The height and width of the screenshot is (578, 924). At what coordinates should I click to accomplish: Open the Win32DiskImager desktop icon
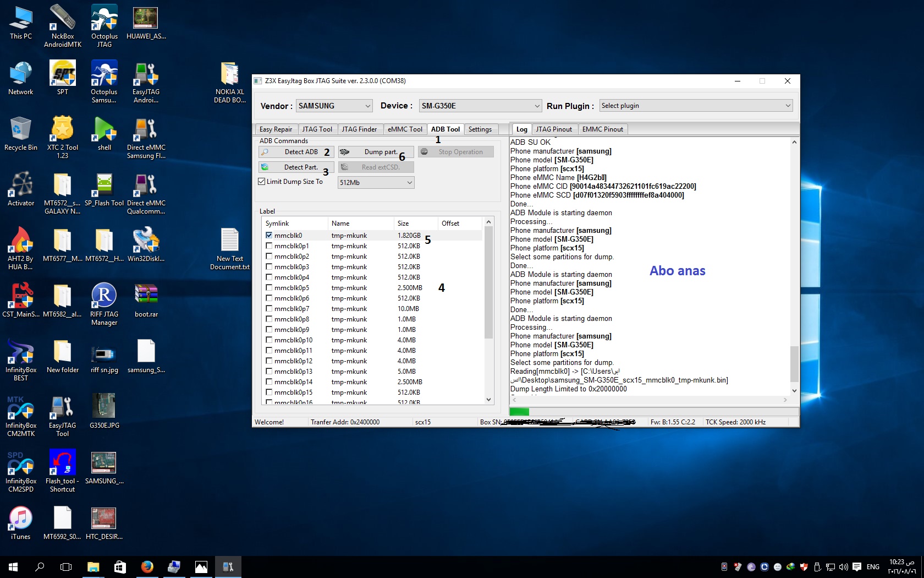click(146, 246)
